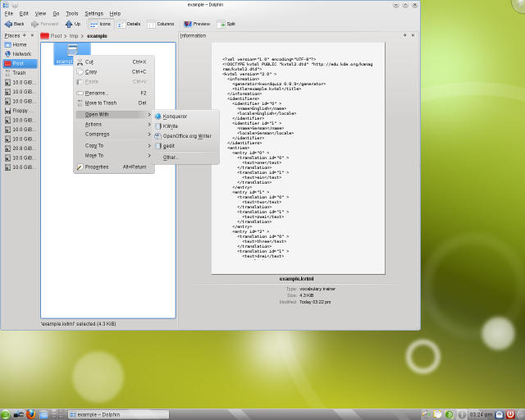Screen dimensions: 525x420
Task: Open the Trash place in sidebar
Action: pyautogui.click(x=19, y=73)
